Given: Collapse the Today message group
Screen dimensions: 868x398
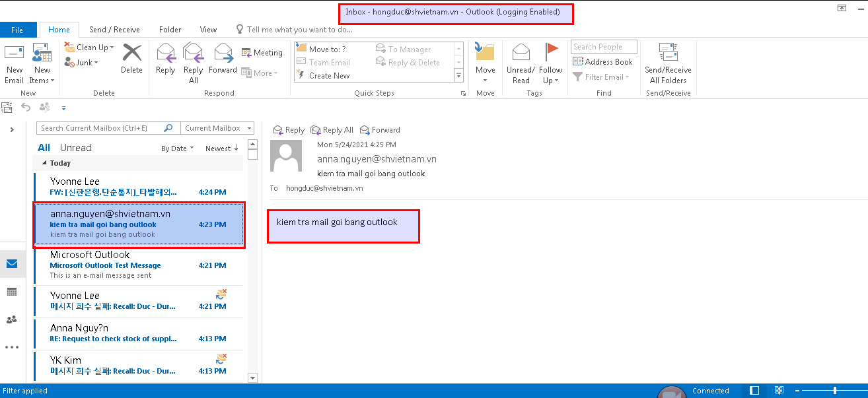Looking at the screenshot, I should tap(44, 163).
